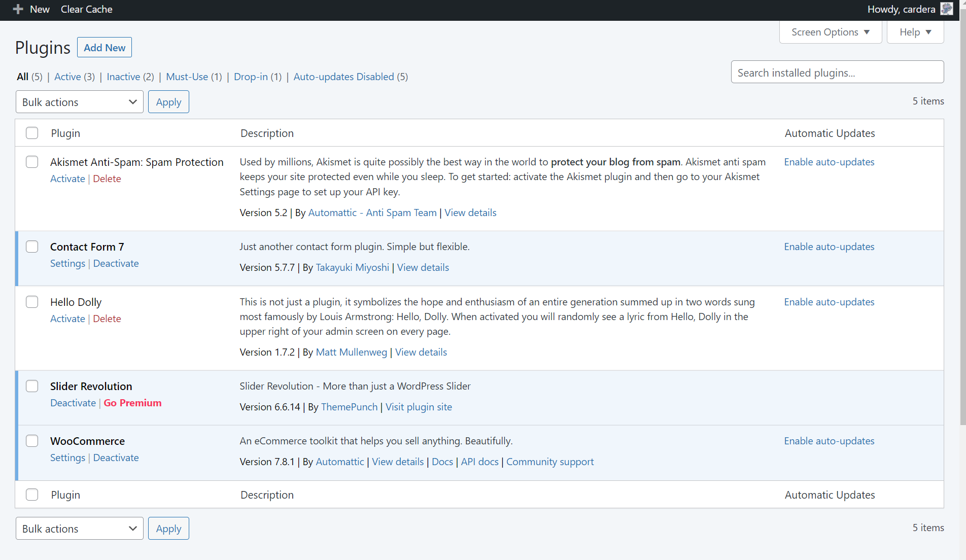The width and height of the screenshot is (966, 560).
Task: Enable auto-updates for Contact Form 7
Action: (x=829, y=247)
